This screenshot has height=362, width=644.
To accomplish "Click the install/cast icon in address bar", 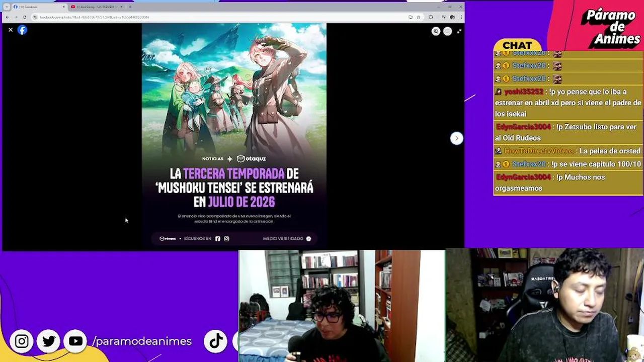I will pyautogui.click(x=411, y=17).
